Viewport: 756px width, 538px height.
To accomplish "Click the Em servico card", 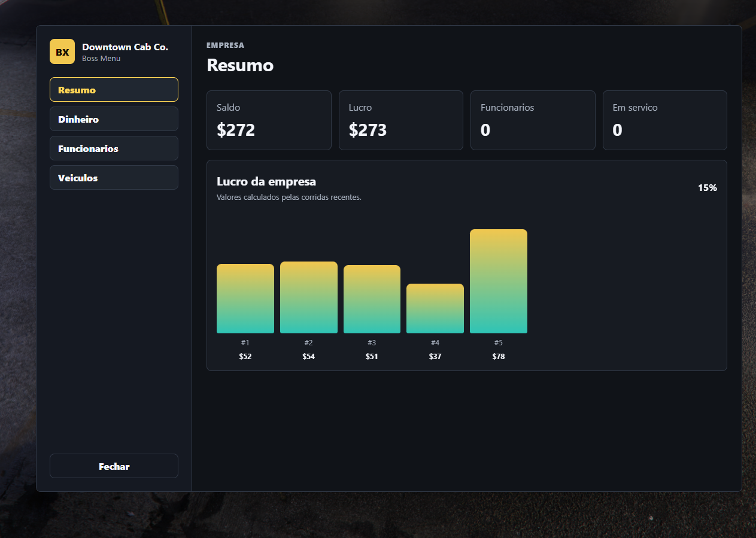I will [x=665, y=120].
